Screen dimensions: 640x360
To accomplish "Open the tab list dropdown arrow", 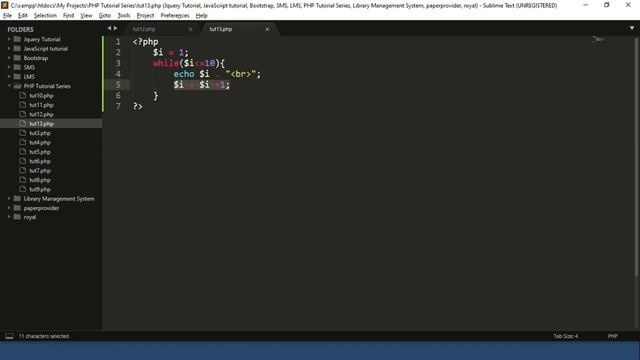I will tap(632, 28).
